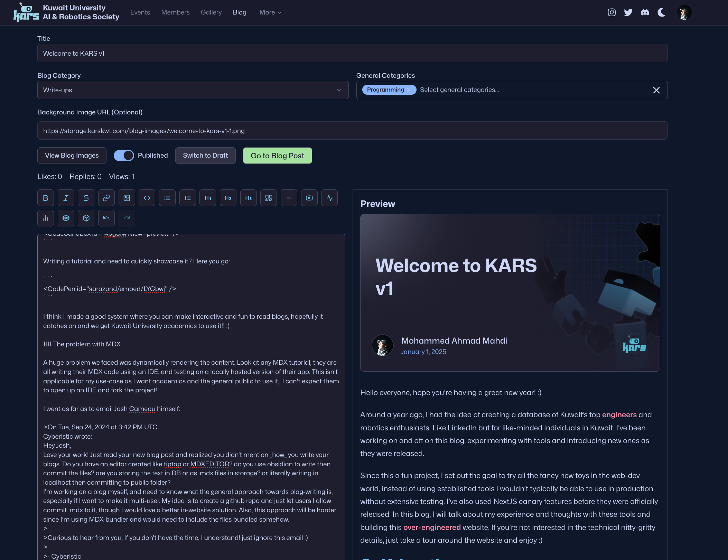Screen dimensions: 728x560
Task: Click the KARS logo in navbar
Action: tap(26, 12)
